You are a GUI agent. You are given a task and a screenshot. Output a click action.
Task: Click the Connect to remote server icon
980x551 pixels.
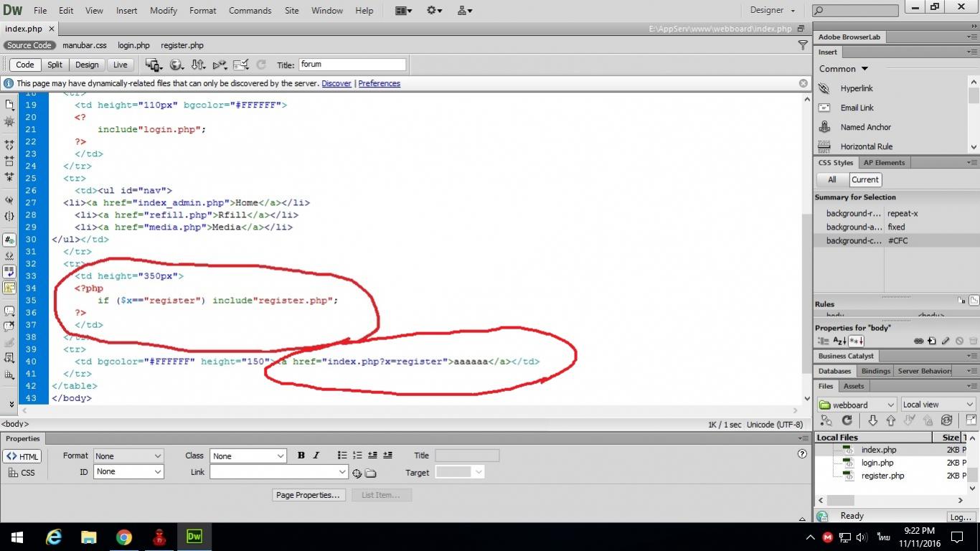[826, 420]
